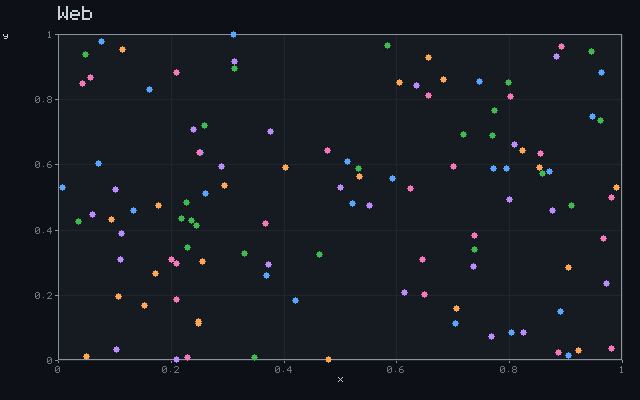Viewport: 640px width, 400px height.
Task: Select the orange point on the baseline near x 0.48
Action: (329, 360)
